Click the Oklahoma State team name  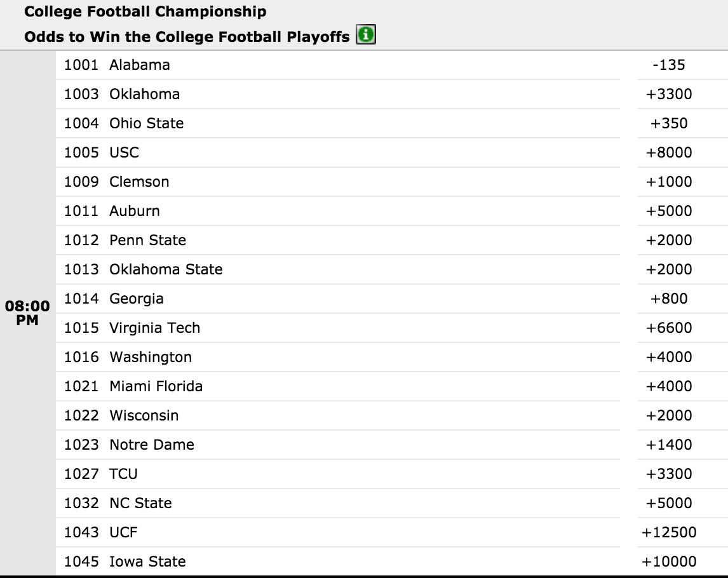tap(166, 269)
